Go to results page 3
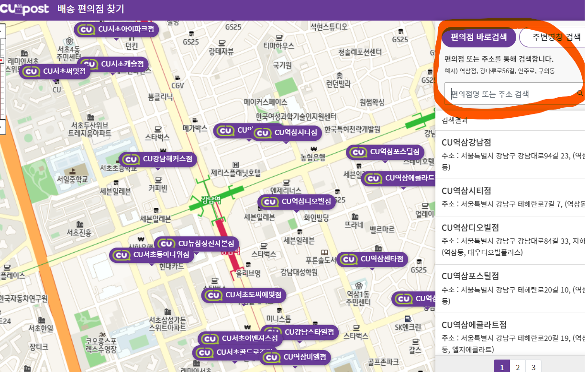 coord(533,367)
